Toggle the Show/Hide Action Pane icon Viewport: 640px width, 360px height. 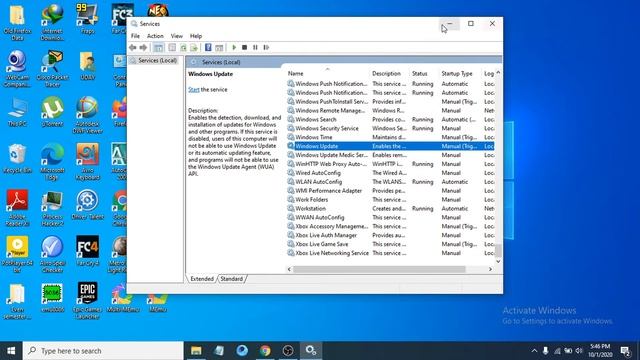(219, 48)
